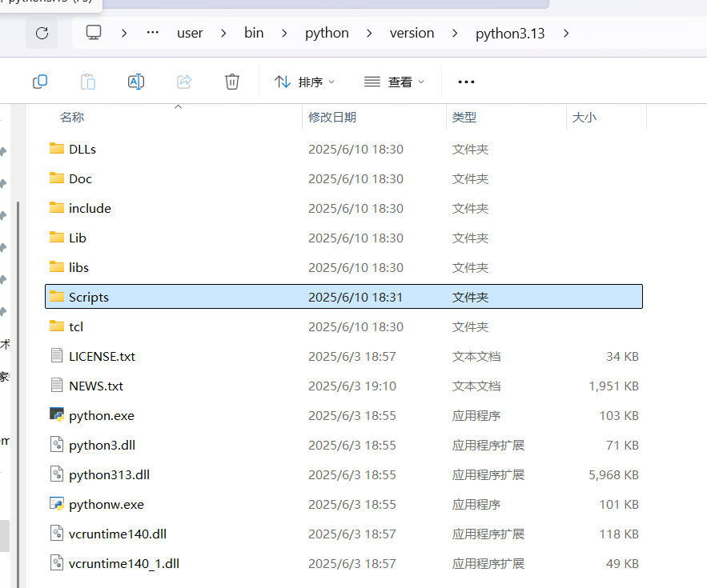707x588 pixels.
Task: Select the vcruntime140_1.dll file name
Action: [124, 563]
